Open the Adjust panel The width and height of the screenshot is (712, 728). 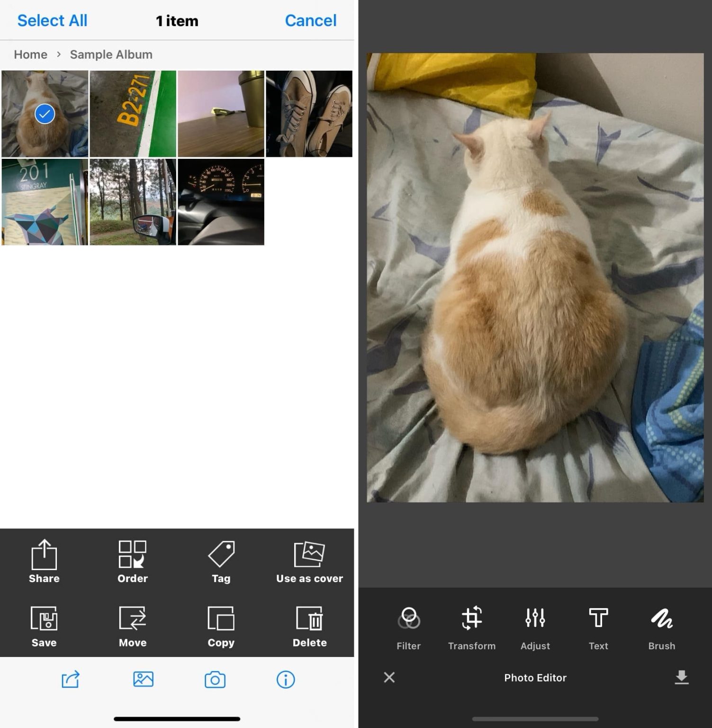click(535, 626)
